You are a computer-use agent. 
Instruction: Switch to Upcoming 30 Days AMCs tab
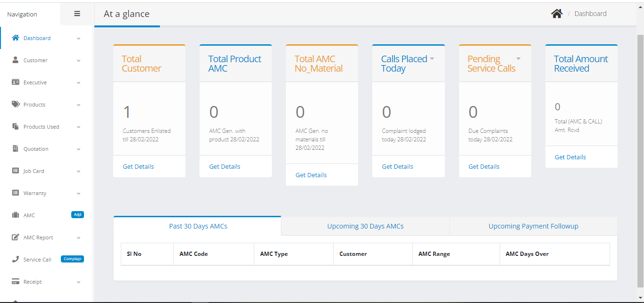(x=365, y=226)
